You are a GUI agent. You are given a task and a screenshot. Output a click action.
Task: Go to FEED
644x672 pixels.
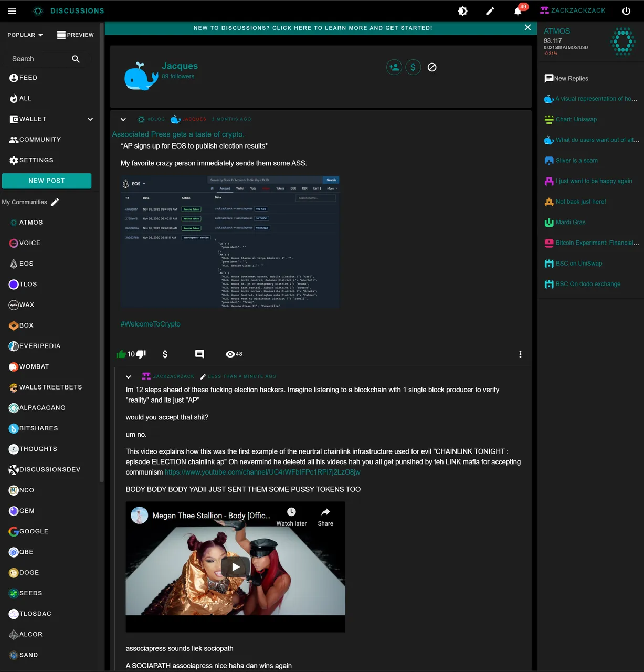(x=24, y=78)
